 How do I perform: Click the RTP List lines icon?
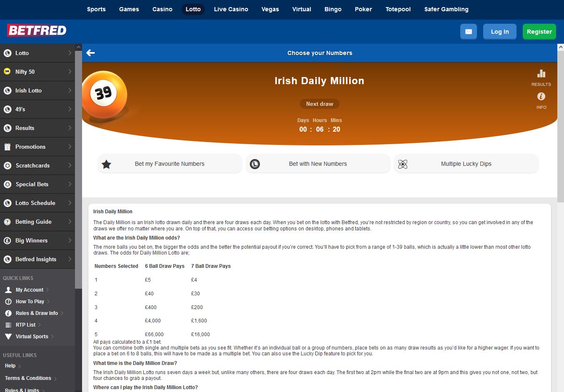(x=8, y=325)
